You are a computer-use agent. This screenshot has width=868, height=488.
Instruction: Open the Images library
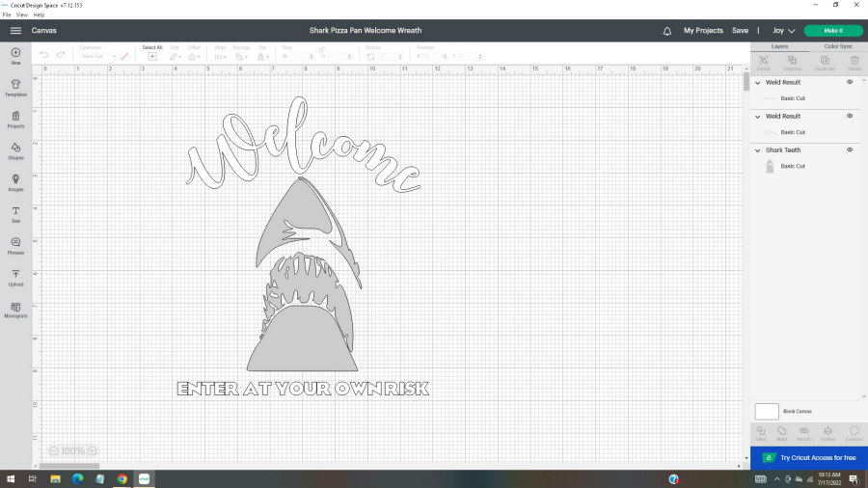(15, 181)
